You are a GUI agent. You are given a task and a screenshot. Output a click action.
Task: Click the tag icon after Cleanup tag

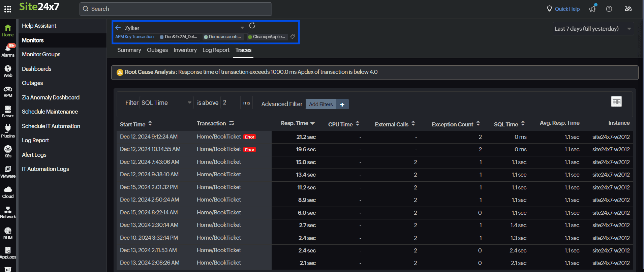293,36
